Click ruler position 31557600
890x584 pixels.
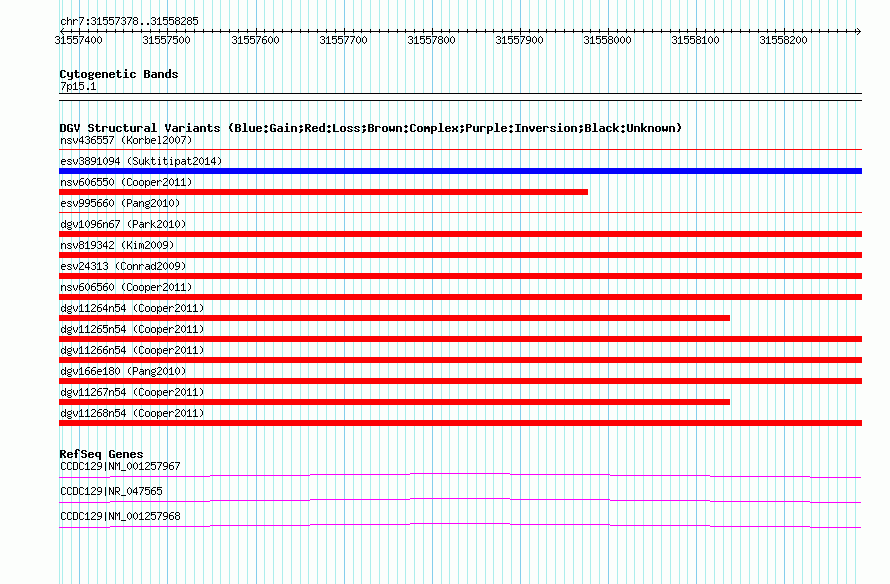point(255,40)
